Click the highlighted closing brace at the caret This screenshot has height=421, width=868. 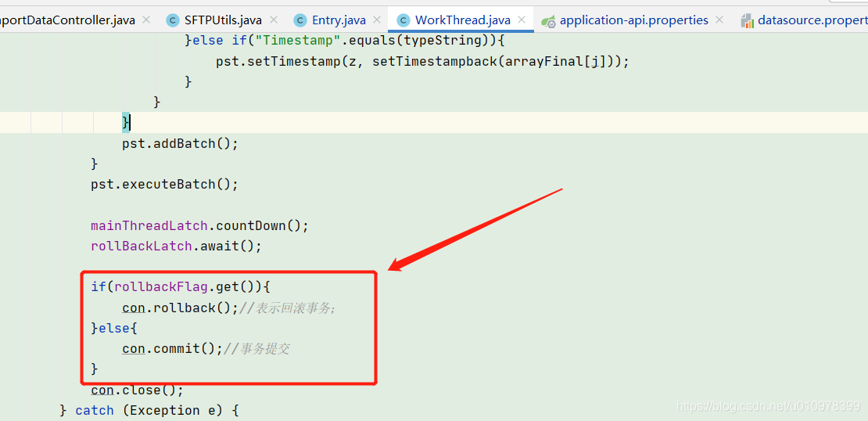point(126,122)
